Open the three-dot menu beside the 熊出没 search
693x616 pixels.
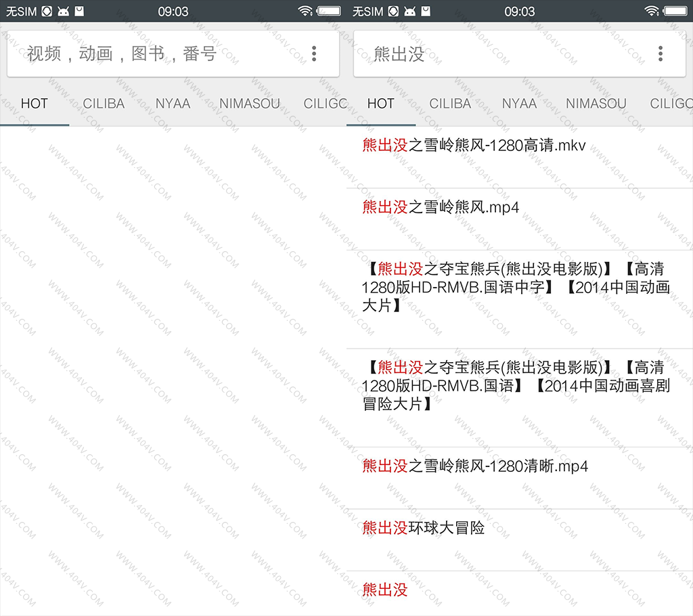661,54
